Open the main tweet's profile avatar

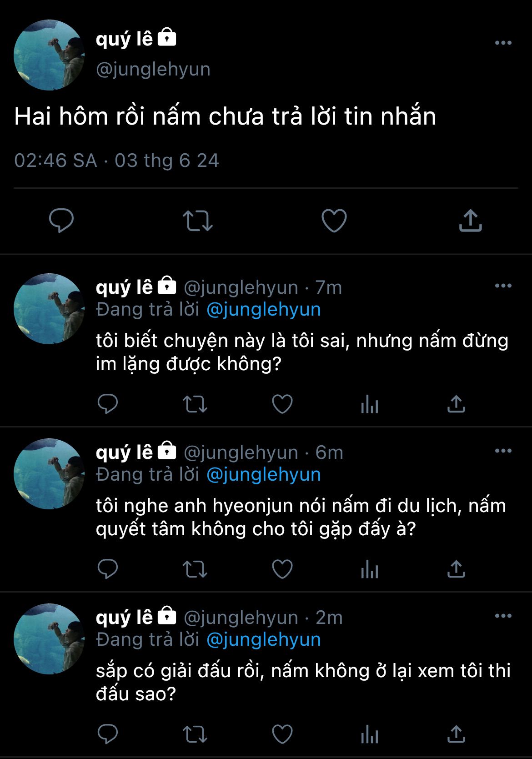coord(49,55)
